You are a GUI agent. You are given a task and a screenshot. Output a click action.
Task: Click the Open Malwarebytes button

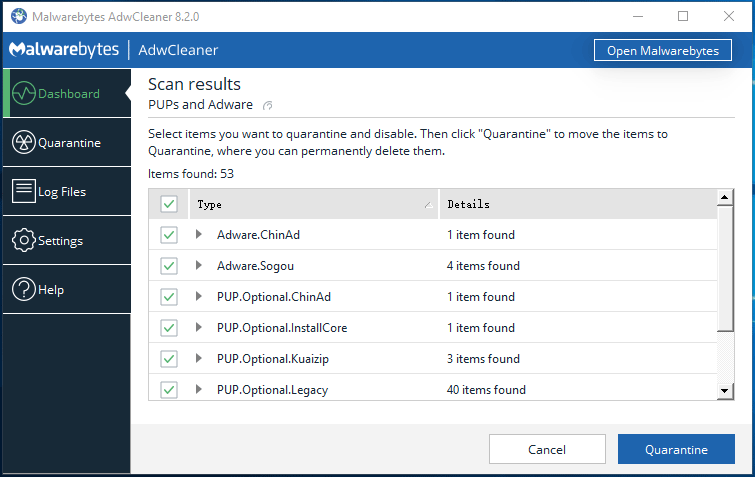[663, 50]
